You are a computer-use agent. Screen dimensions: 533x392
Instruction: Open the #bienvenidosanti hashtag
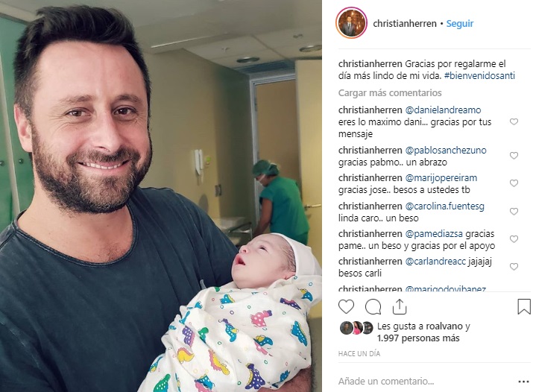(x=479, y=75)
